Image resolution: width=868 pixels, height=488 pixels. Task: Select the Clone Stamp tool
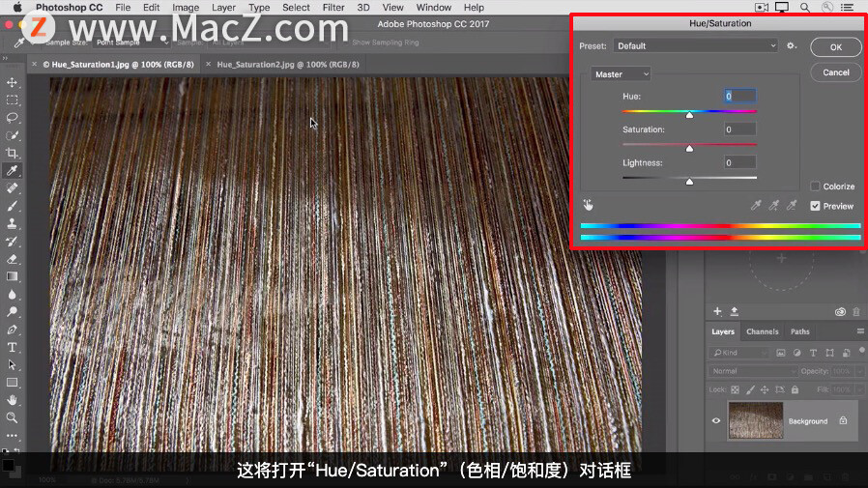click(x=12, y=223)
